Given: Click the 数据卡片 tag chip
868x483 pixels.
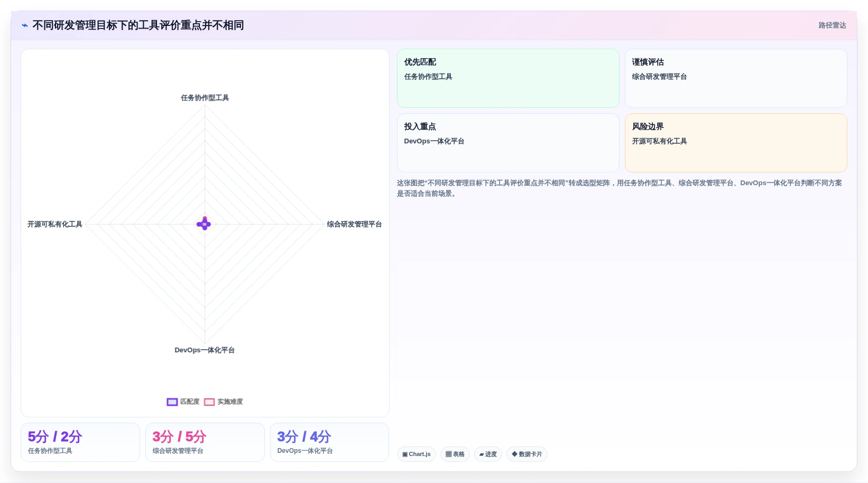Looking at the screenshot, I should pyautogui.click(x=527, y=454).
